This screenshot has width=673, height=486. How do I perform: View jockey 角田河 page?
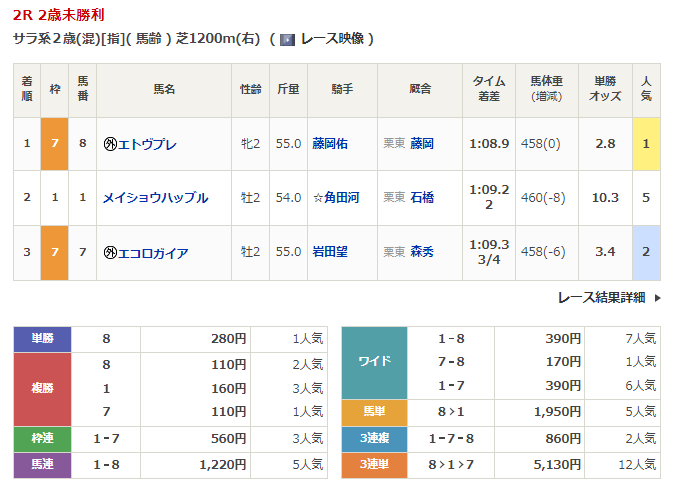click(x=335, y=198)
